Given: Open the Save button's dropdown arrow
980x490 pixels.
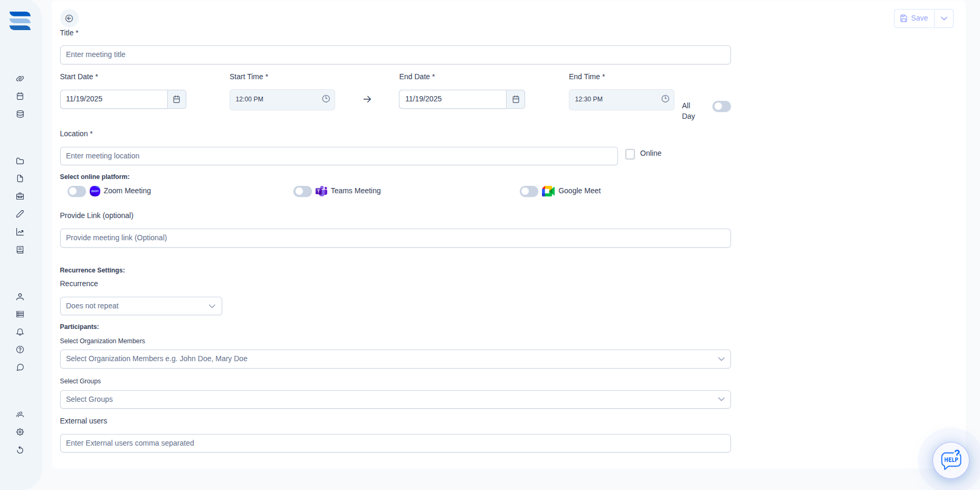Looking at the screenshot, I should pos(944,18).
